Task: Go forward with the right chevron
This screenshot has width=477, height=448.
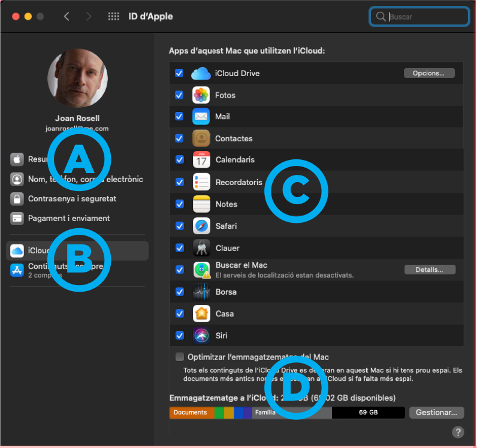Action: click(x=89, y=16)
